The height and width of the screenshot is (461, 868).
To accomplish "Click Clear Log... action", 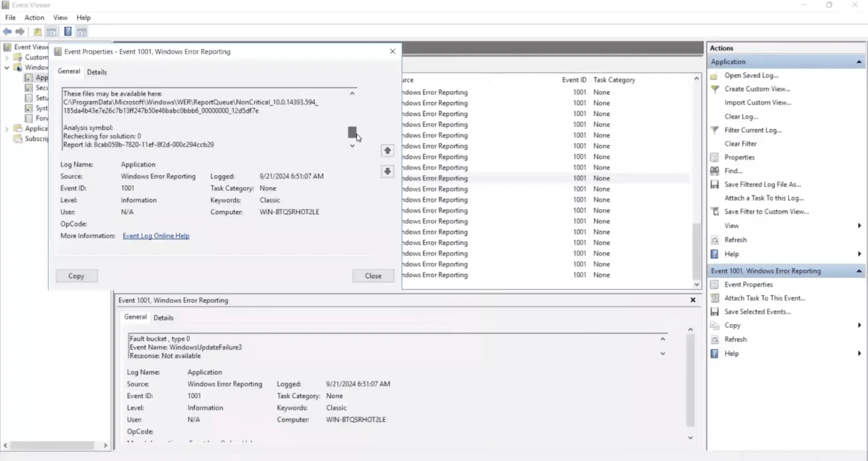I will [741, 117].
